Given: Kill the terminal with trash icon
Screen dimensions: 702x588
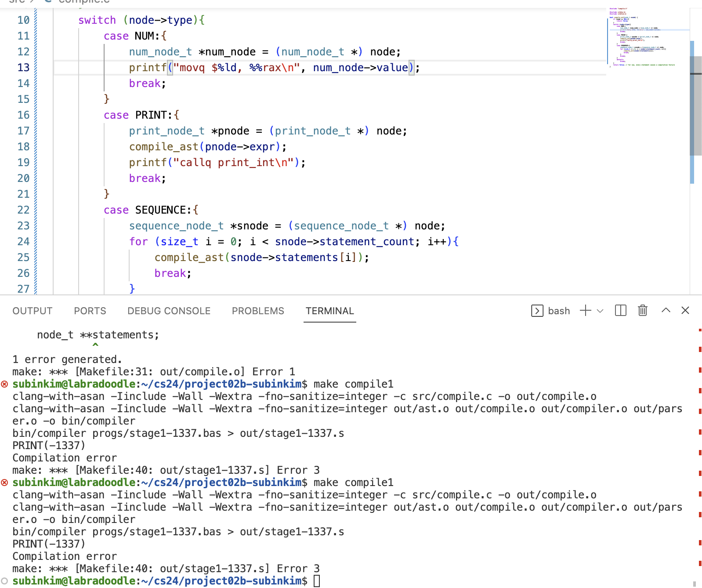Looking at the screenshot, I should pos(643,311).
